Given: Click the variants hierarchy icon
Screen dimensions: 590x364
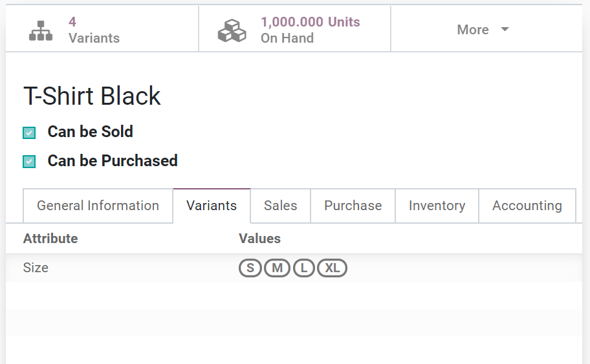Looking at the screenshot, I should 41,30.
